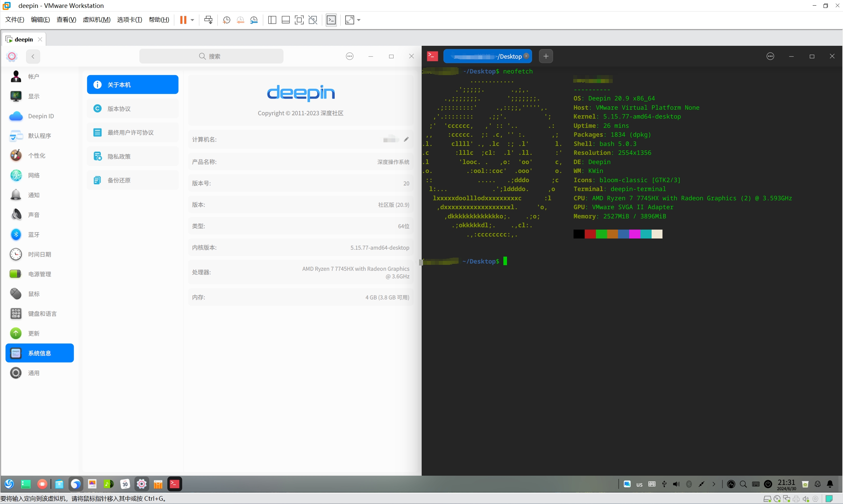Click the console view toolbar icon
The image size is (843, 504).
click(331, 20)
